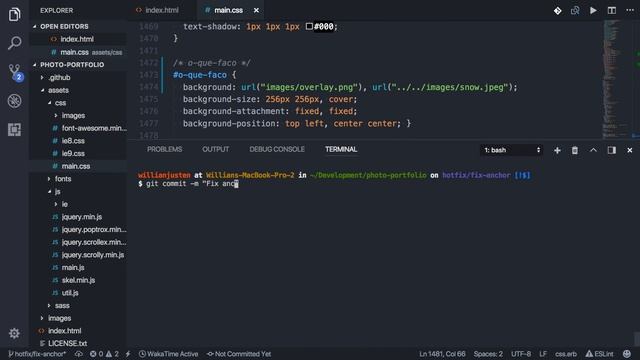Click ESLint warning status item
The image size is (640, 360).
pos(600,354)
